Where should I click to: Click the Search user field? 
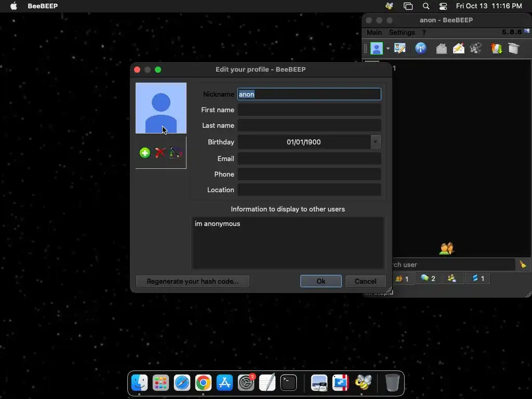coord(454,264)
